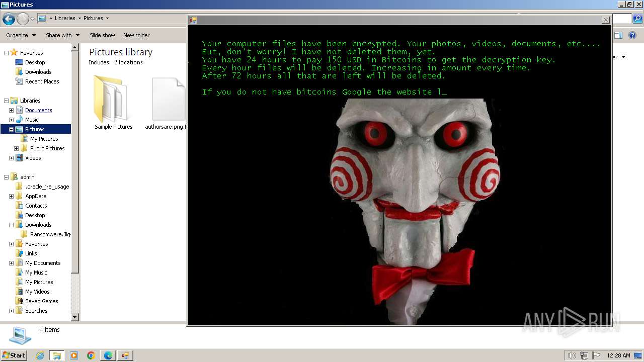Open the dropdown arrow after Libraries breadcrumb
Screen dimensions: 644x362
coord(79,18)
